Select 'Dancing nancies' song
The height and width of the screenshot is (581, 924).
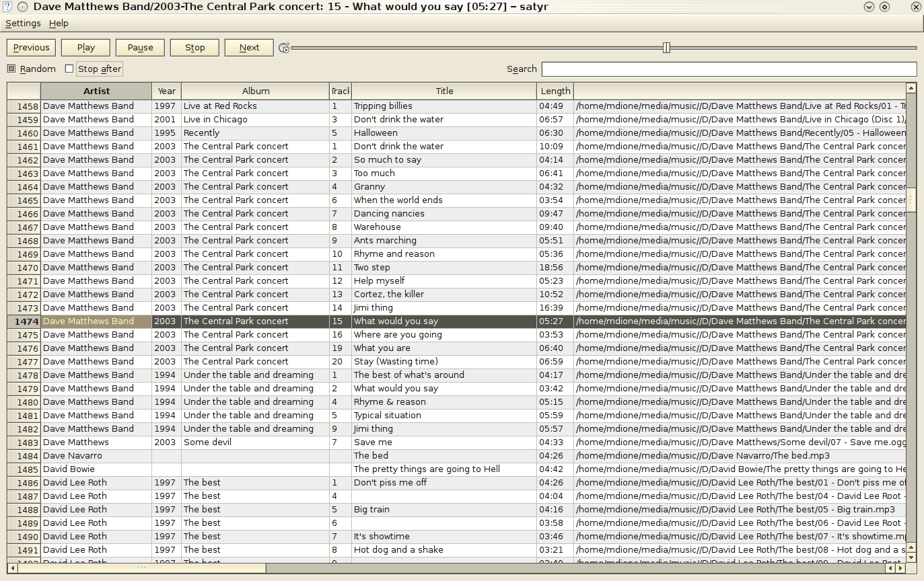tap(389, 214)
